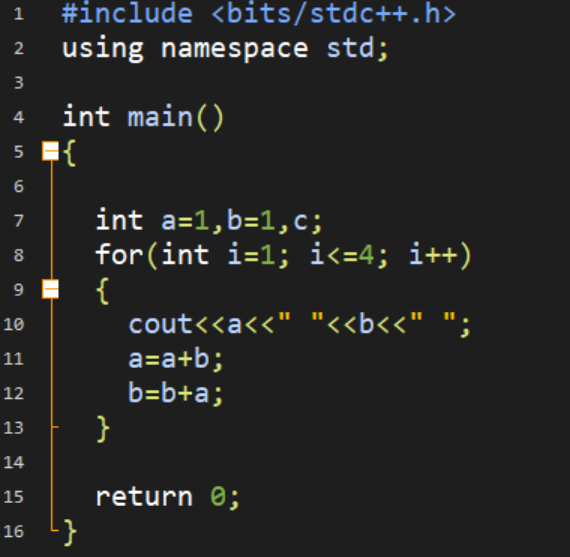Collapse the main function fold at line 5
Screen dimensions: 570x557
[x=51, y=151]
